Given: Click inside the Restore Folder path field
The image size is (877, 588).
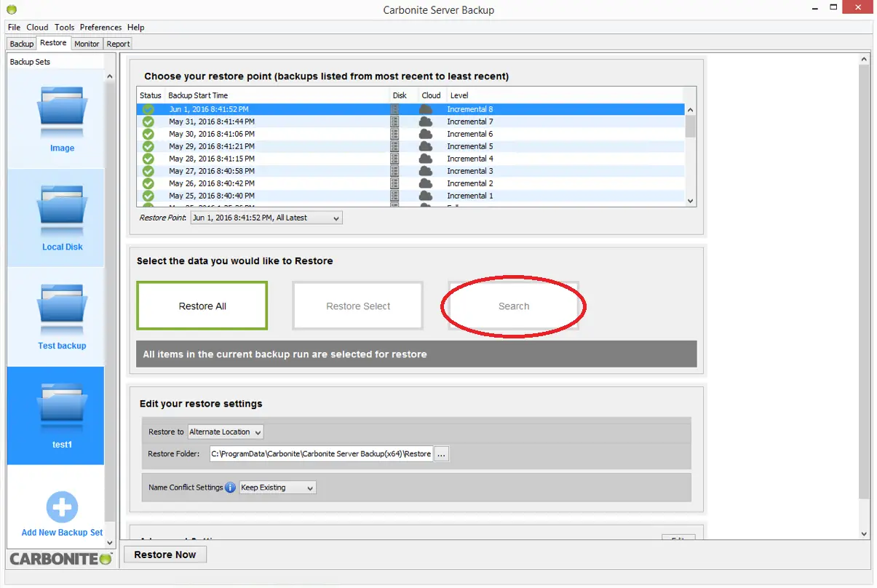Looking at the screenshot, I should [320, 454].
